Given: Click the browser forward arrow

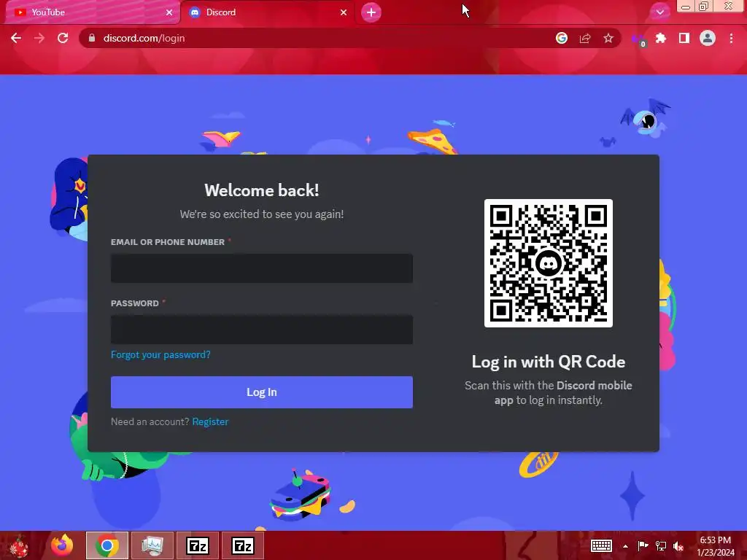Looking at the screenshot, I should tap(39, 38).
